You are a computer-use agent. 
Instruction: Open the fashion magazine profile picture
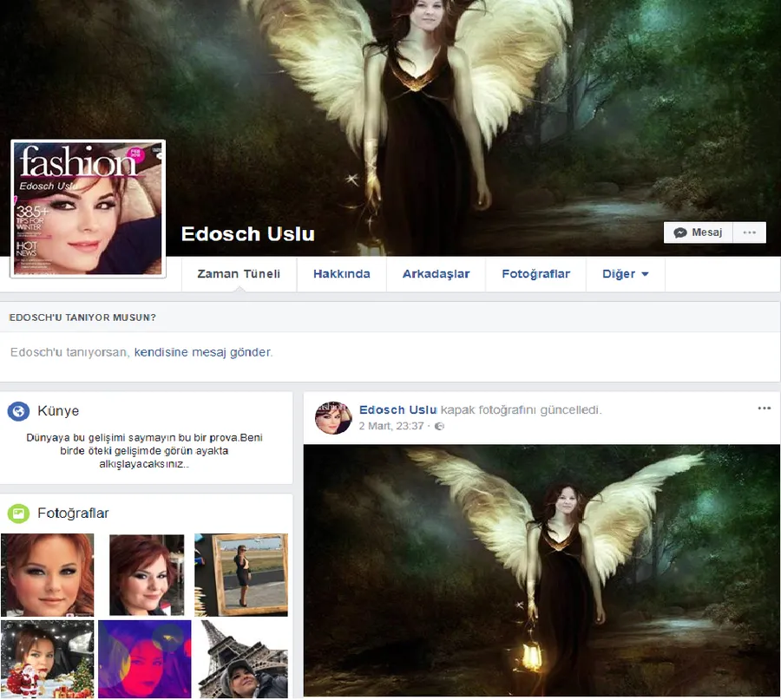pos(88,209)
